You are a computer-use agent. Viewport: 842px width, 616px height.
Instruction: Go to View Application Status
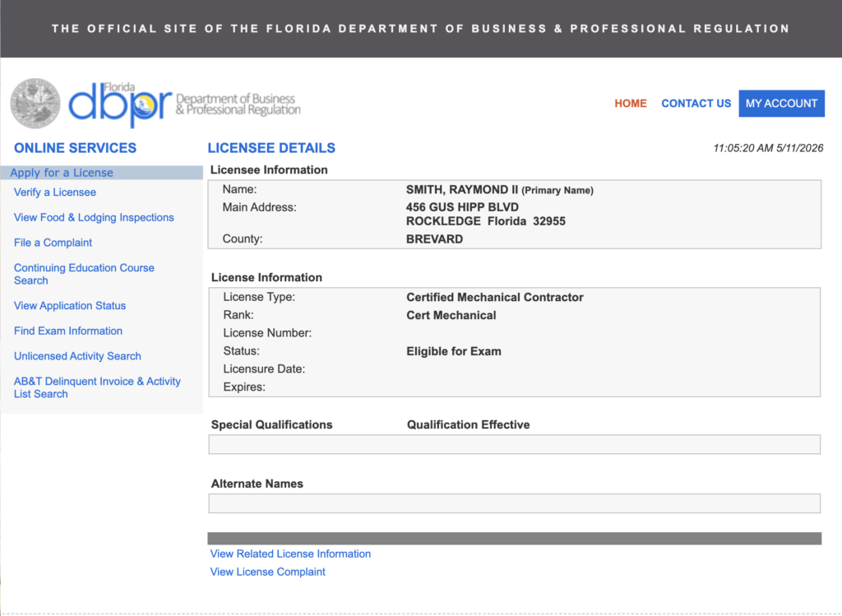point(70,306)
